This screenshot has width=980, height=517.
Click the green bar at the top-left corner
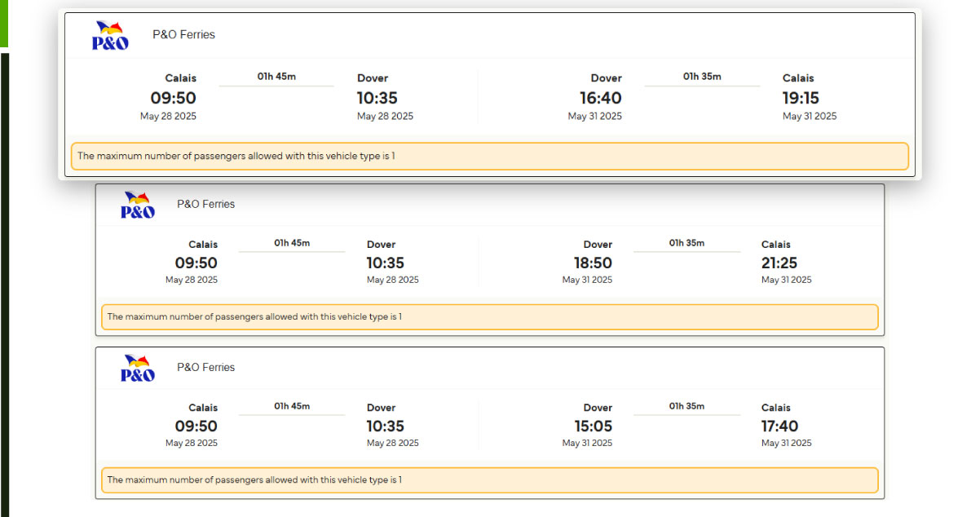4,23
